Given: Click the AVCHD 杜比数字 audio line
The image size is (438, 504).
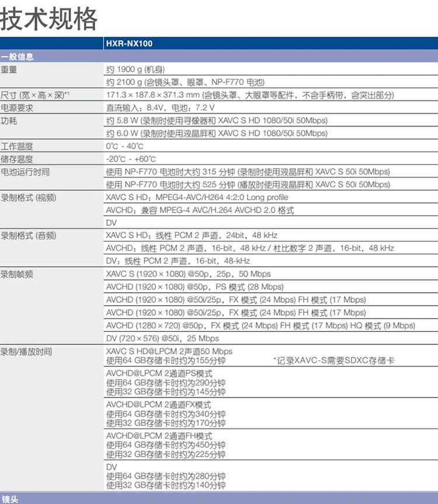Looking at the screenshot, I should 250,248.
